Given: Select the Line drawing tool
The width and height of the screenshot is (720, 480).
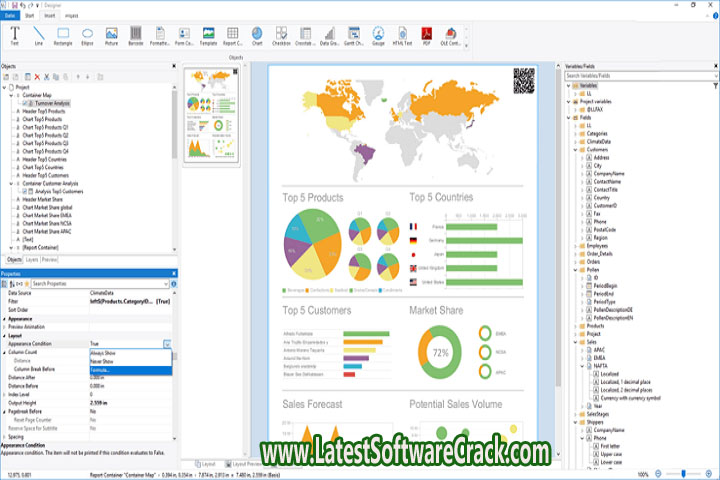Looking at the screenshot, I should point(39,36).
